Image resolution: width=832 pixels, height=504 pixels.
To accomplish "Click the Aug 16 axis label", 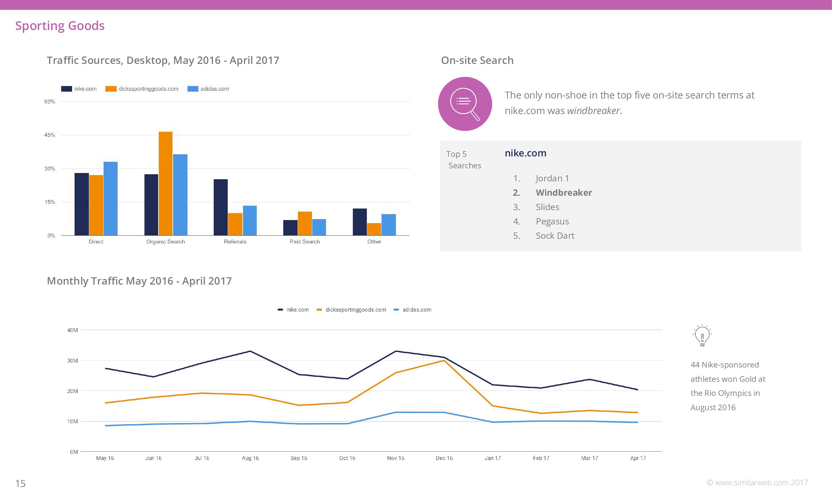I will 250,458.
